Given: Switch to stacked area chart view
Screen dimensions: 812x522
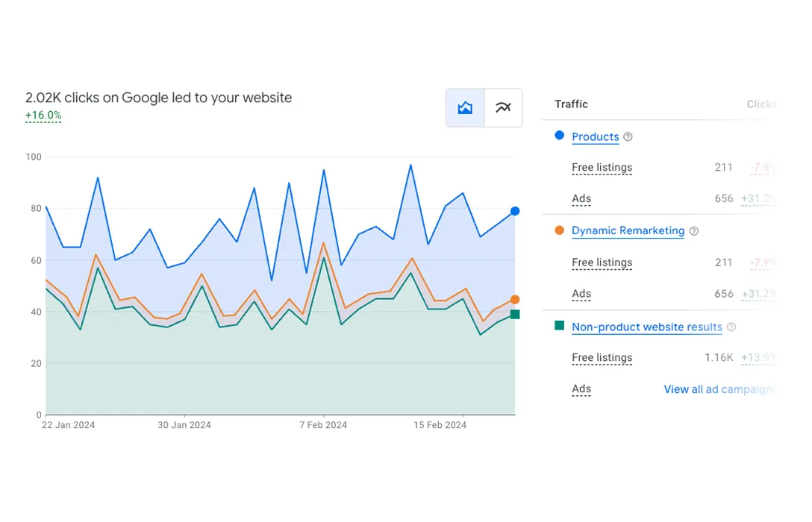Looking at the screenshot, I should 465,107.
